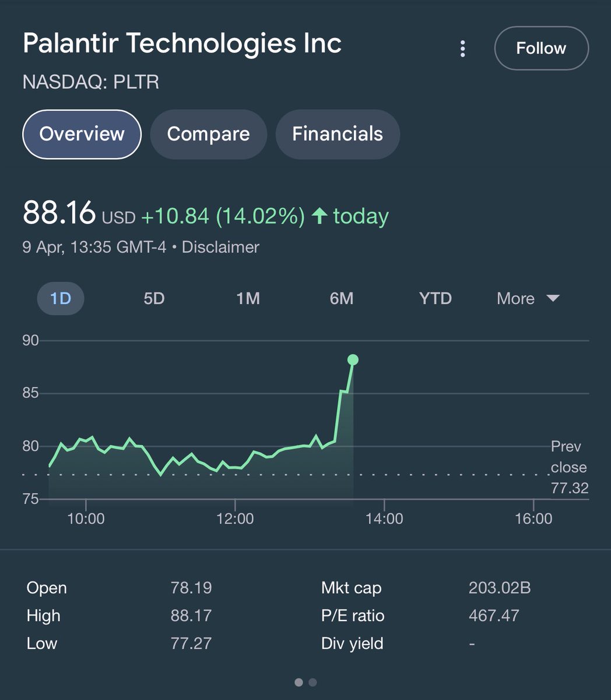Select the Overview tab

pos(82,134)
